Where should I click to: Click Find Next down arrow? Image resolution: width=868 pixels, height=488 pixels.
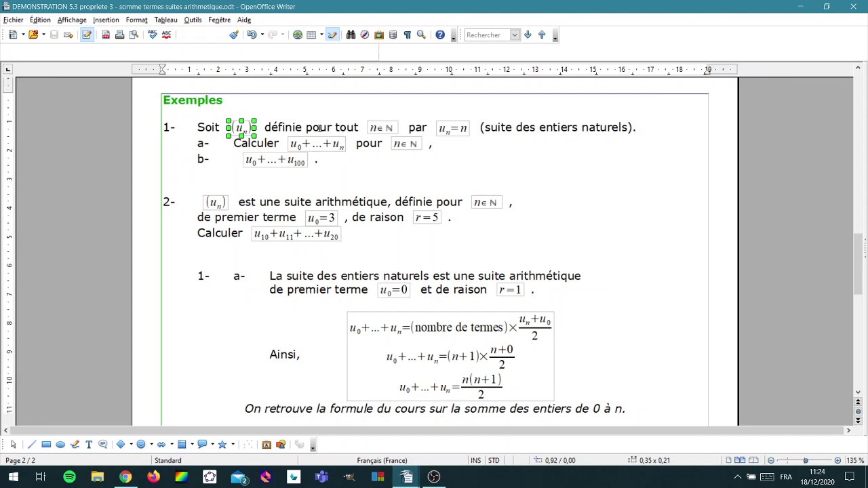click(528, 35)
